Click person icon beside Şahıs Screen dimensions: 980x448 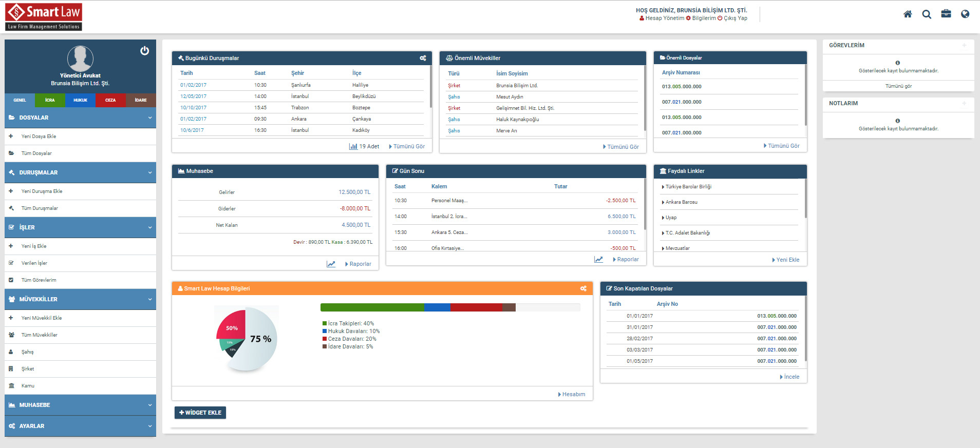click(11, 352)
